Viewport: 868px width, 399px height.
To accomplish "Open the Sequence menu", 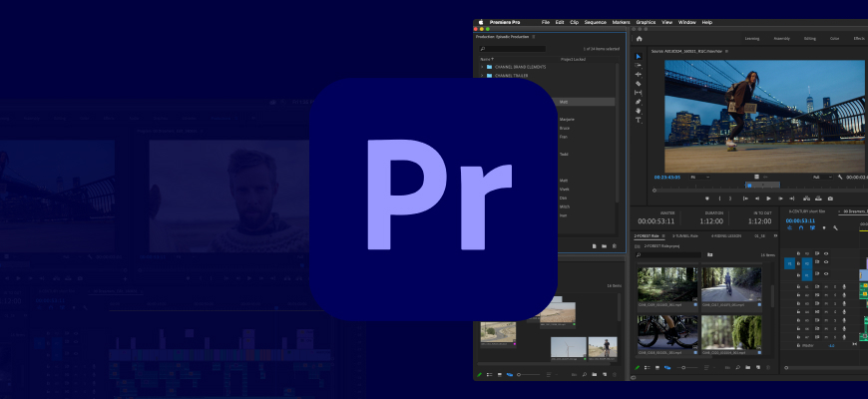I will 595,22.
